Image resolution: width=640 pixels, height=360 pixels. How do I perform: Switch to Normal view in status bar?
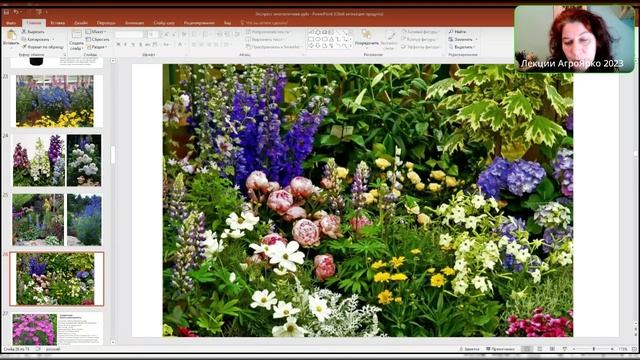[527, 349]
